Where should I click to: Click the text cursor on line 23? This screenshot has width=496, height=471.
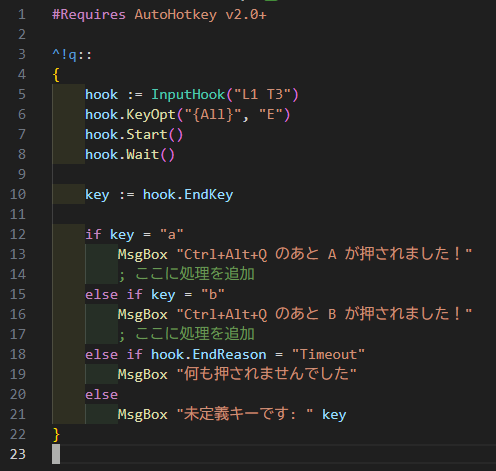(x=56, y=454)
